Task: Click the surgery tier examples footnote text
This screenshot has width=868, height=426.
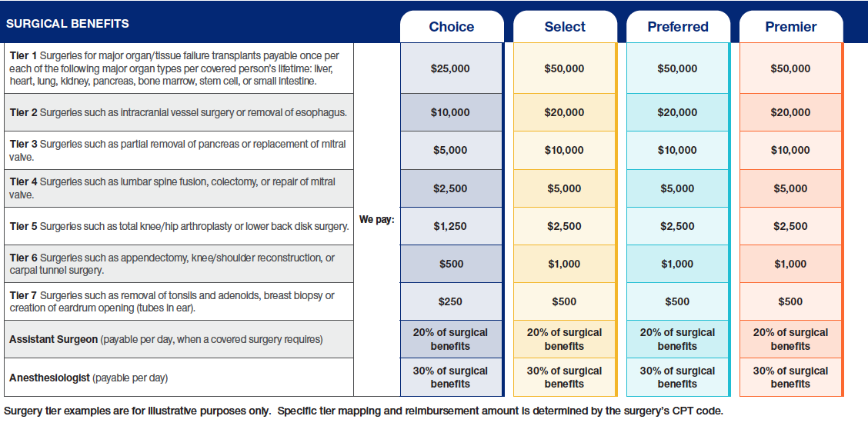Action: coord(363,411)
